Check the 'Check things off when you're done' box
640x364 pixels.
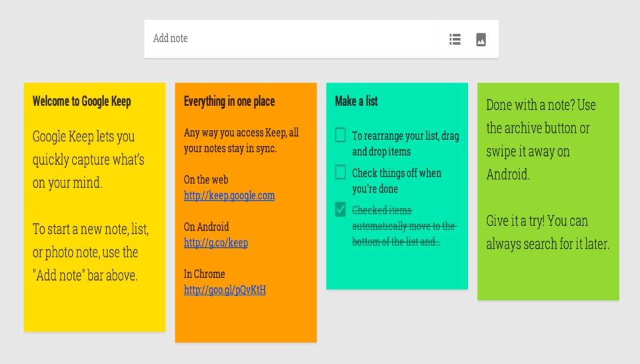tap(341, 173)
